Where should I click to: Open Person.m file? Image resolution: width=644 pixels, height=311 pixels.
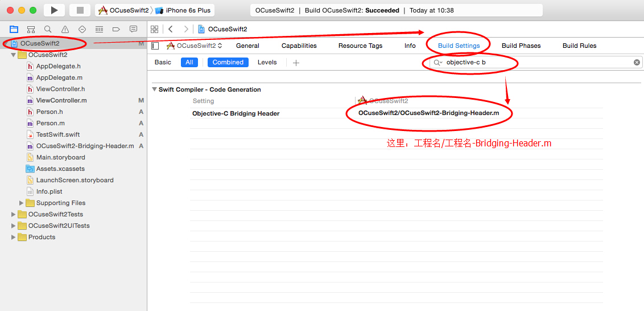[50, 124]
